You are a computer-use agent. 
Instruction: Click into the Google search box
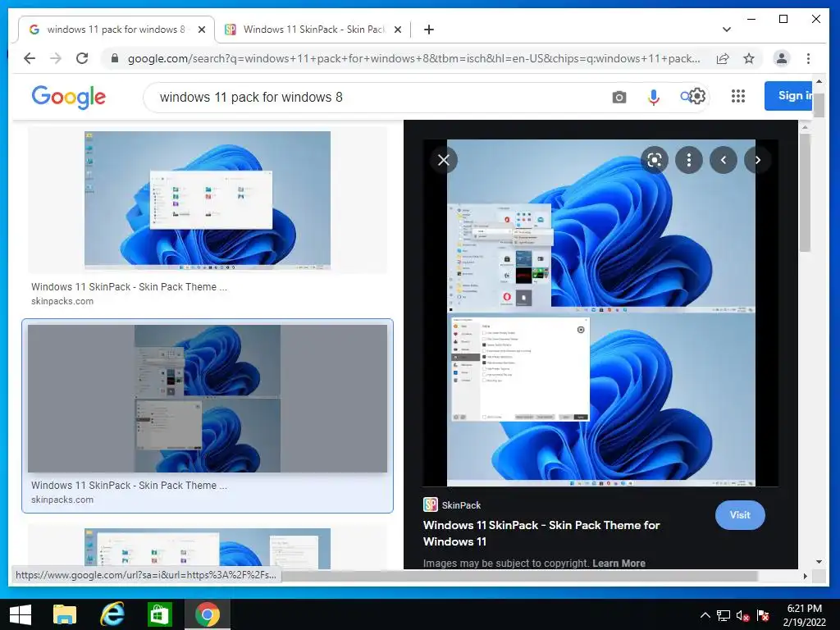[x=375, y=97]
